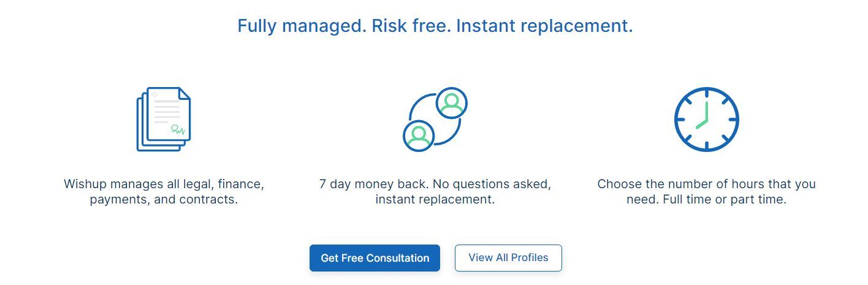Click the people-swap replacement icon
868x285 pixels.
click(x=435, y=120)
